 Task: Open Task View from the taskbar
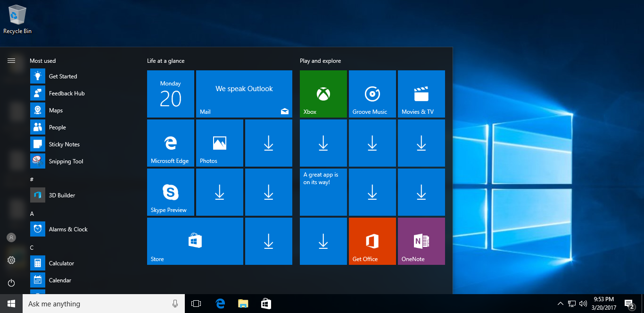(196, 304)
